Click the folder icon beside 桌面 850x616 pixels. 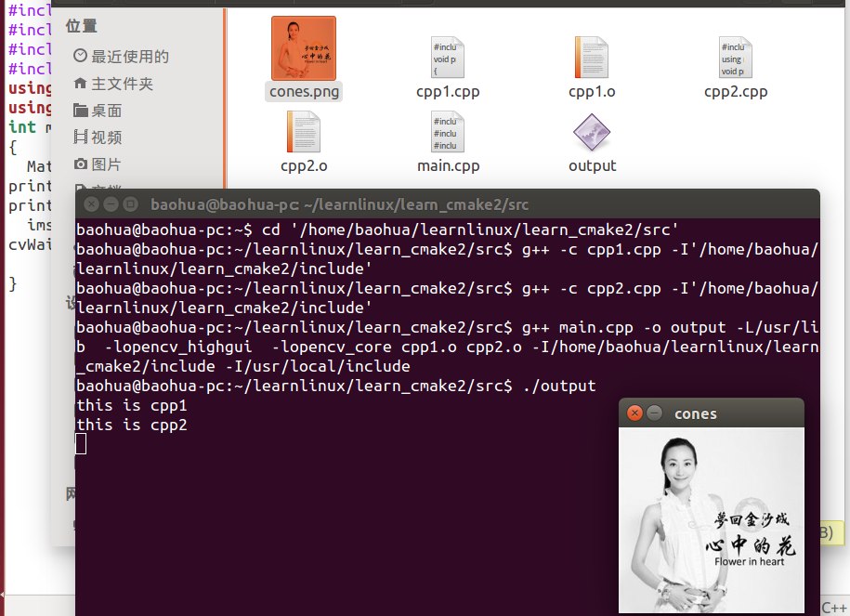[x=81, y=110]
